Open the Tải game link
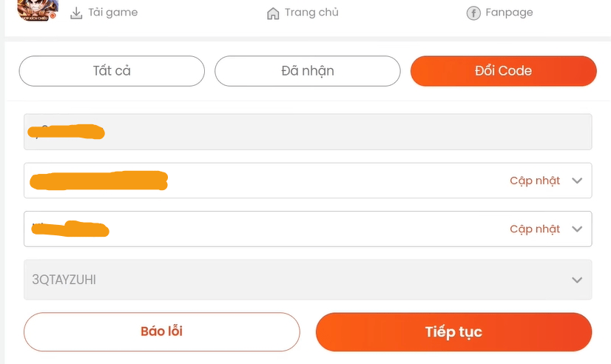The image size is (611, 364). pos(112,13)
